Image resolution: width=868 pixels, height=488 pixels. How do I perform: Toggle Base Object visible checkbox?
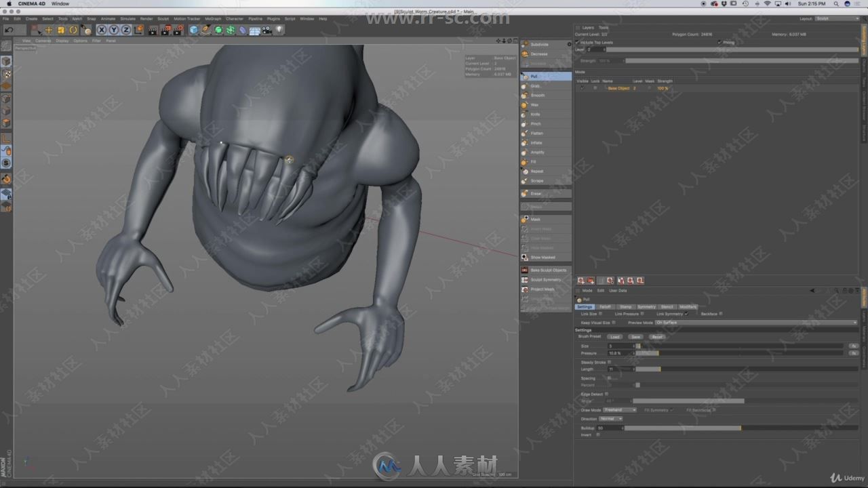point(582,88)
